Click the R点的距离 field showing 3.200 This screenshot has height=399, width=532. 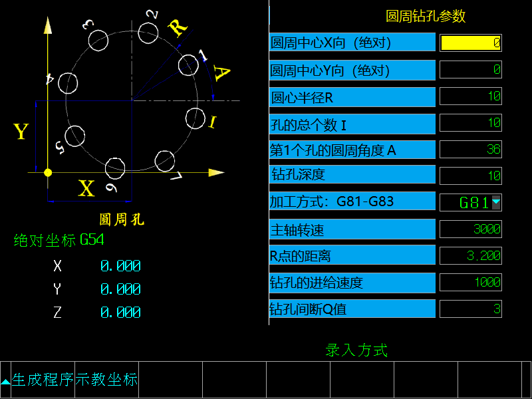470,255
